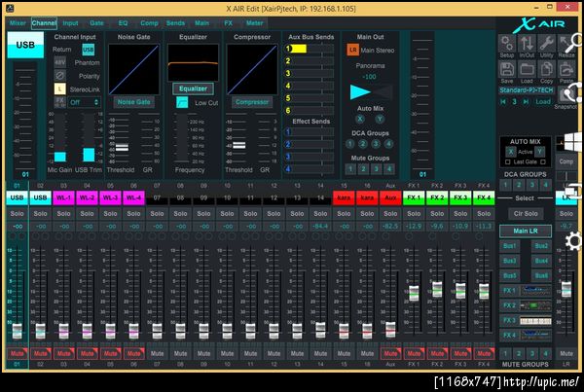Open the Utility wrench icon

[546, 43]
